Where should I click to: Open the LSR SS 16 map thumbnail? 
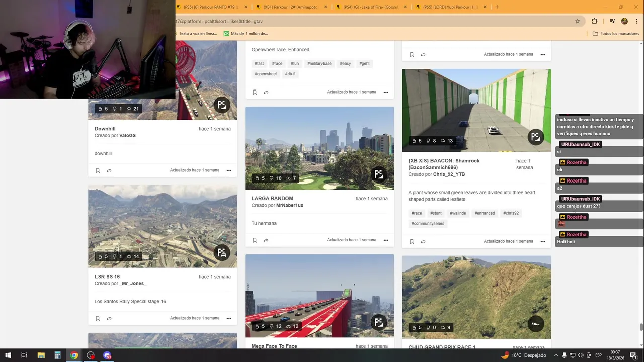tap(163, 226)
